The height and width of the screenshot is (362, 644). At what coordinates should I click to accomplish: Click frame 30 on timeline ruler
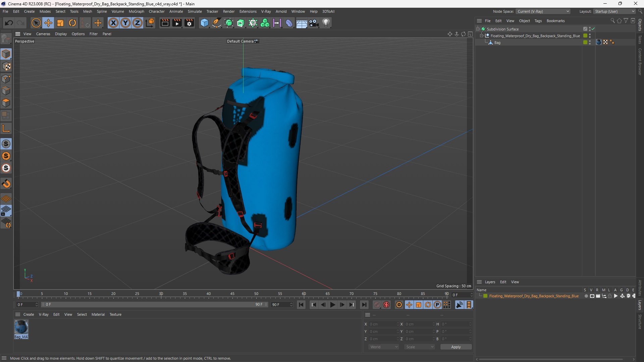[x=161, y=294]
